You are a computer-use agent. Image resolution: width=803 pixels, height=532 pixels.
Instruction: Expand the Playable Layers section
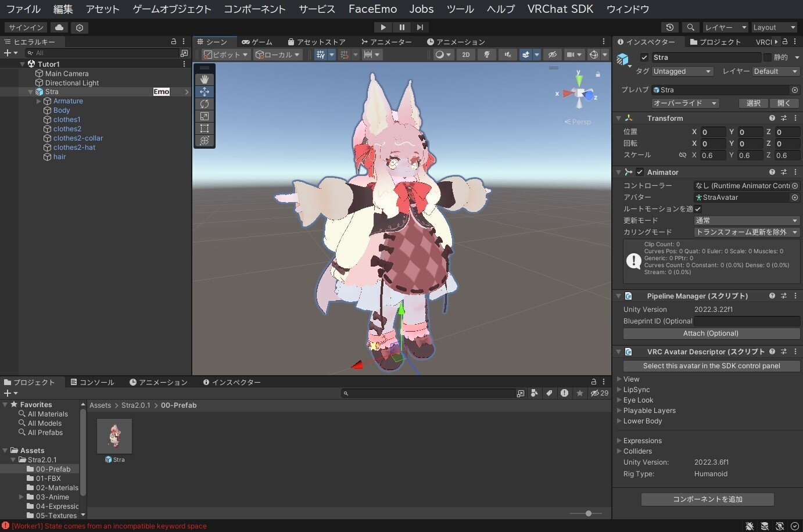[x=619, y=411]
